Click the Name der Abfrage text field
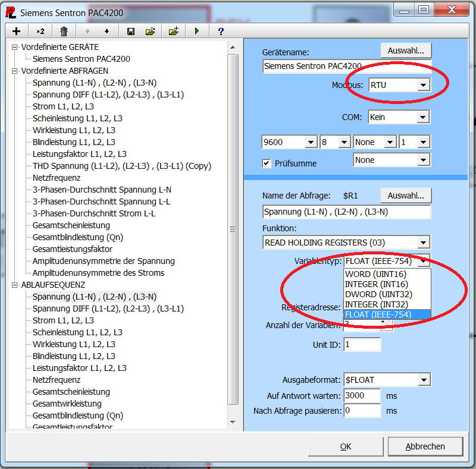This screenshot has height=469, width=476. [347, 212]
